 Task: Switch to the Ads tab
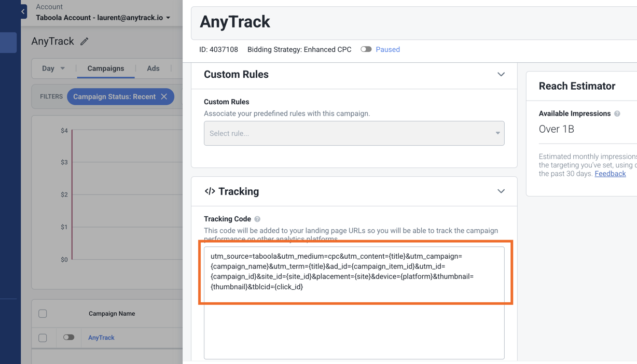[x=153, y=68]
